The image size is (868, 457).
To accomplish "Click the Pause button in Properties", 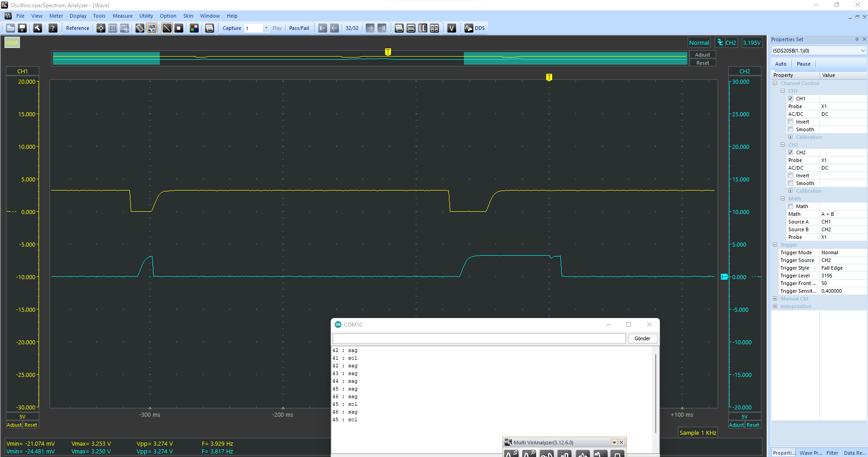I will (803, 64).
